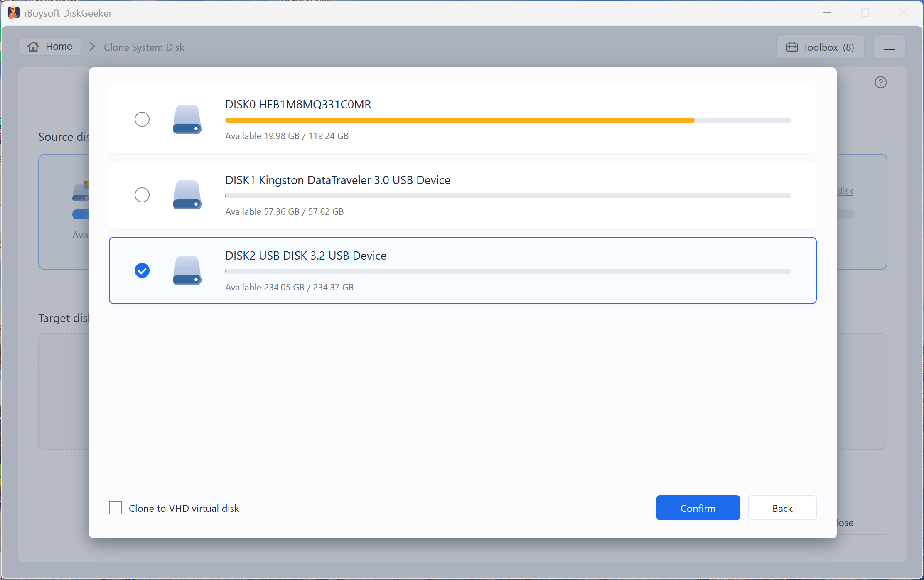924x580 pixels.
Task: Minimize the DiskGeeker window
Action: click(x=827, y=13)
